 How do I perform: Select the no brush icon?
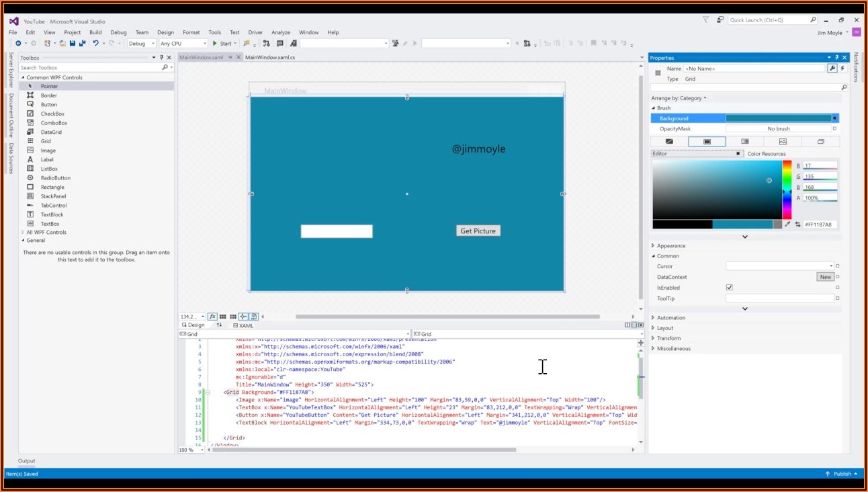669,142
